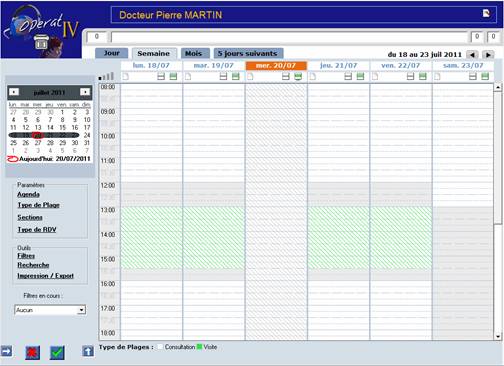
Task: Switch to the Mois tab
Action: point(195,53)
